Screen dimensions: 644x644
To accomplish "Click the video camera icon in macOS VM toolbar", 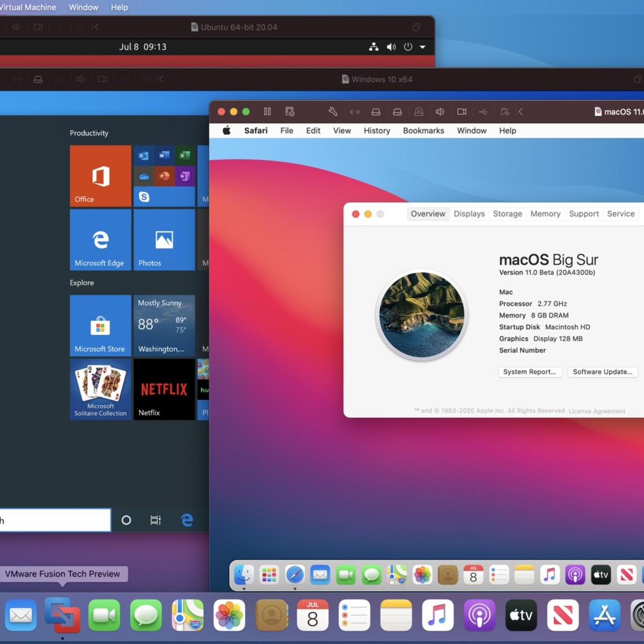I will 462,112.
